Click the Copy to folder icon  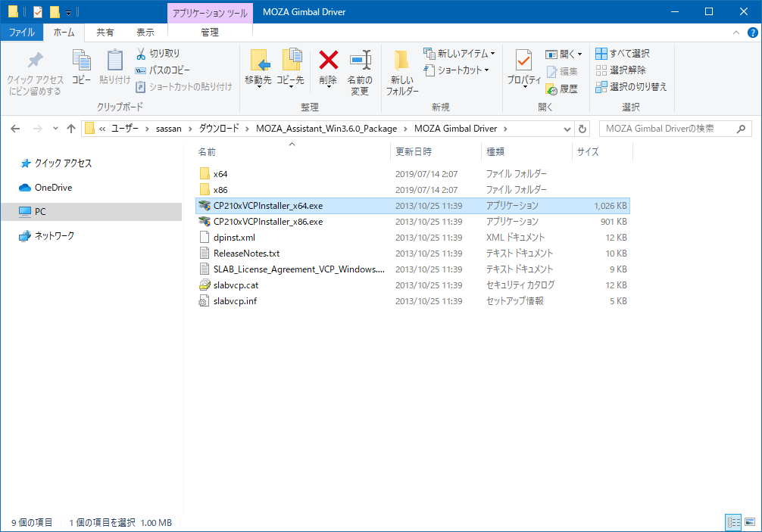[x=292, y=61]
